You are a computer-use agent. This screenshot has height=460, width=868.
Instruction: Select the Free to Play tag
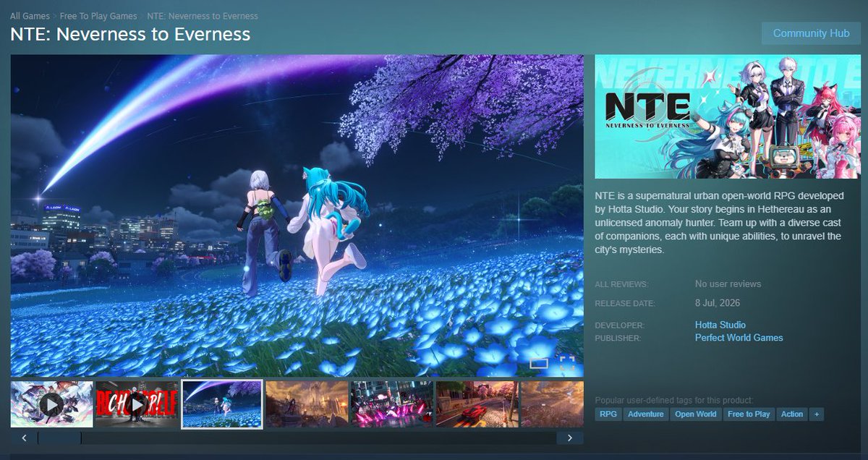[x=749, y=414]
